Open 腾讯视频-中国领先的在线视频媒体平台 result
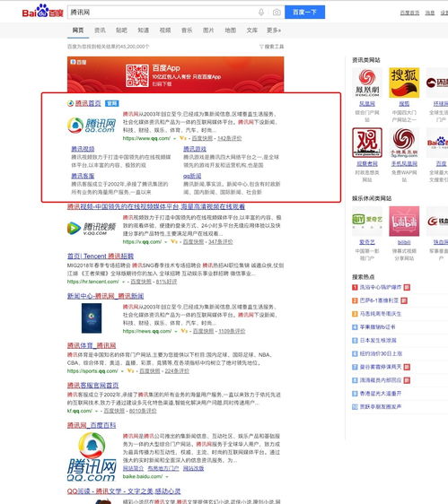 156,206
